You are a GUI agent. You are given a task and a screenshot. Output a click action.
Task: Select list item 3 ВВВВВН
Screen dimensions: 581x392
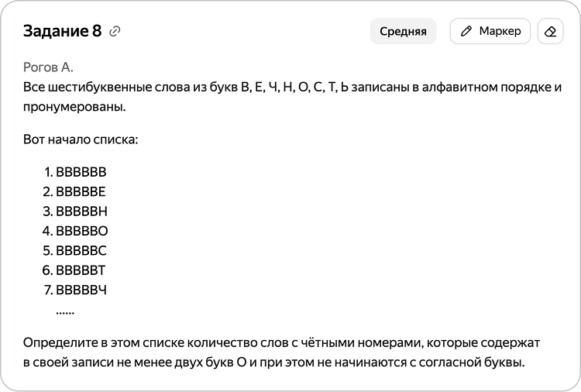[x=75, y=211]
